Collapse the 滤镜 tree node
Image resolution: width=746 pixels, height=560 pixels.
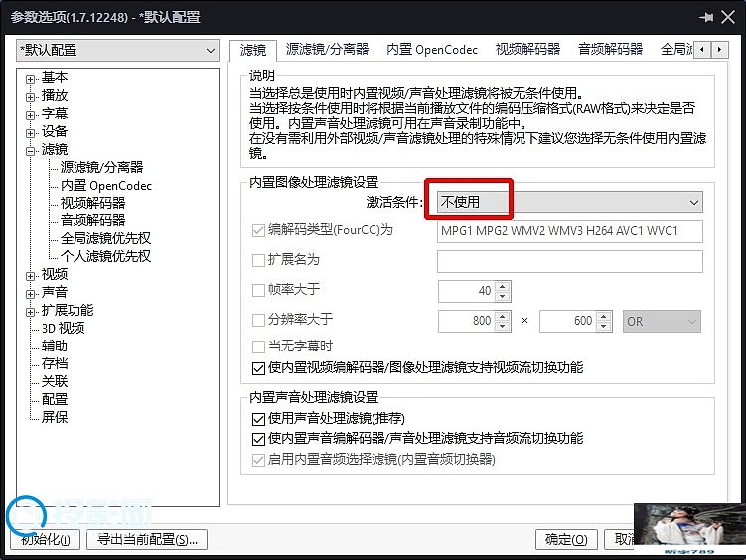[x=31, y=150]
